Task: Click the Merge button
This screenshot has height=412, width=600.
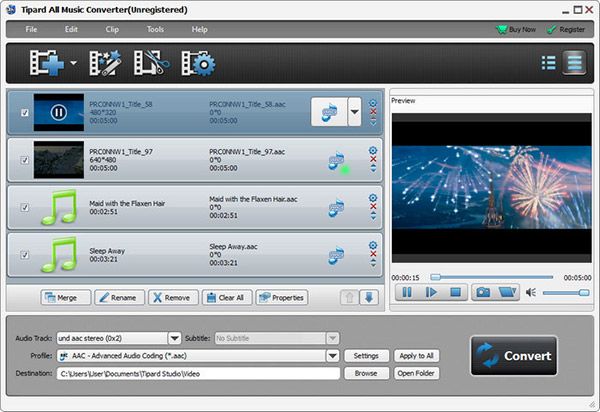Action: (x=66, y=298)
